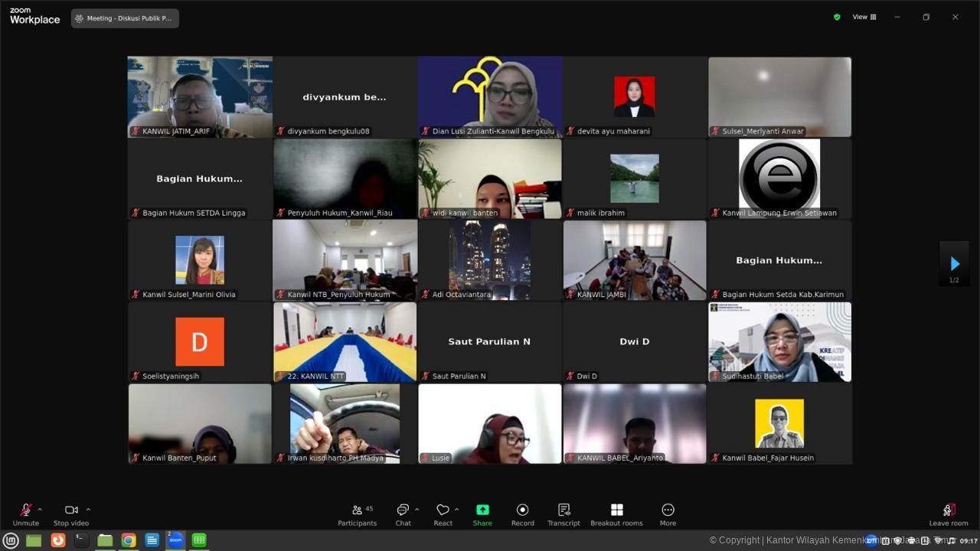The width and height of the screenshot is (980, 551).
Task: Go to next page of participants
Action: point(954,263)
